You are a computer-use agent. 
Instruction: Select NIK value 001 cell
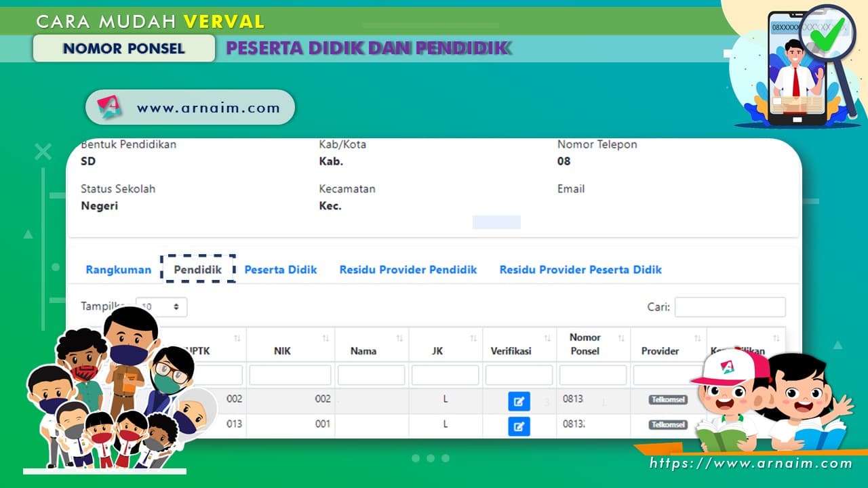coord(323,424)
